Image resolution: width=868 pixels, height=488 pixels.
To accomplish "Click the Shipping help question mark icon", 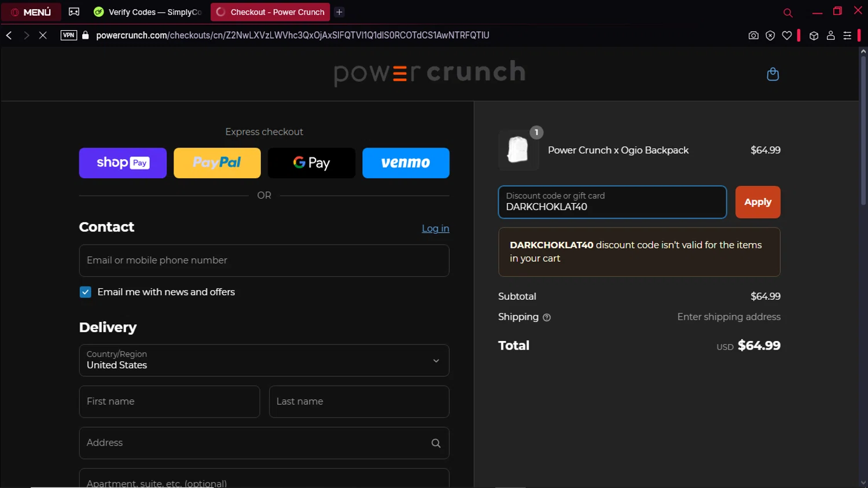I will (547, 317).
